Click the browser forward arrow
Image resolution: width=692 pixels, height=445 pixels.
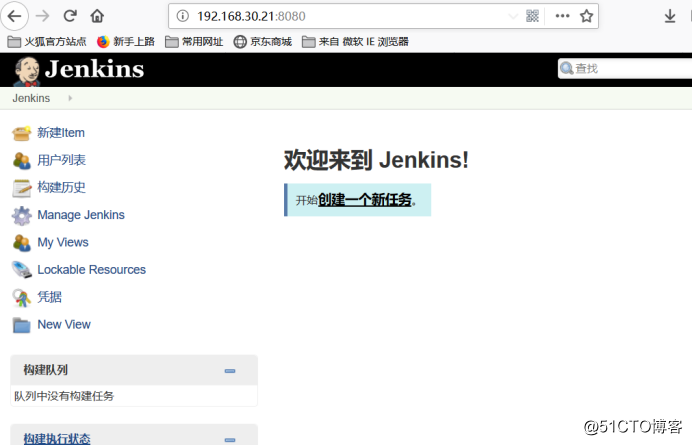42,16
